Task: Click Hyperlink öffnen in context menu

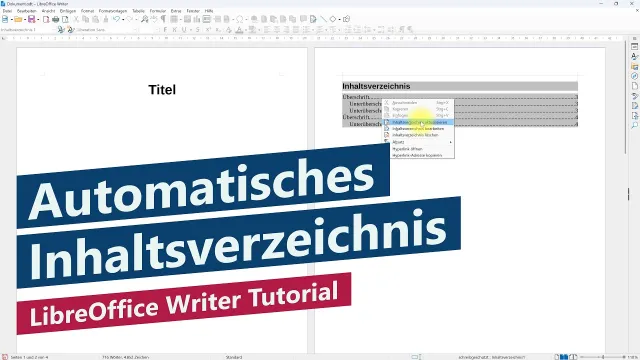Action: click(418, 149)
